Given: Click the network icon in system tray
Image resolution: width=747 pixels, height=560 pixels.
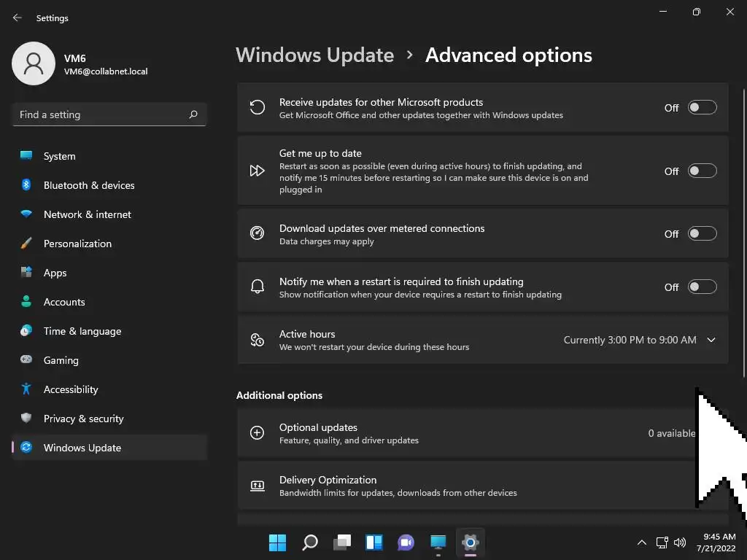Looking at the screenshot, I should (662, 542).
